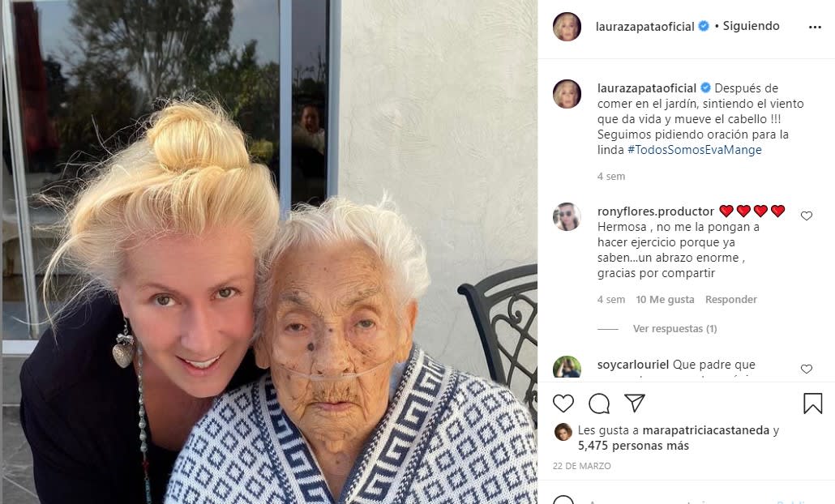Like soycarlouriel's comment heart

click(807, 369)
